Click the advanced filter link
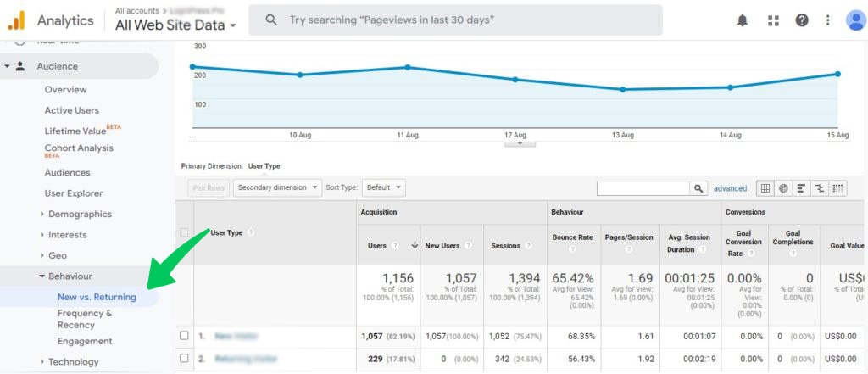The width and height of the screenshot is (868, 374). pyautogui.click(x=730, y=188)
